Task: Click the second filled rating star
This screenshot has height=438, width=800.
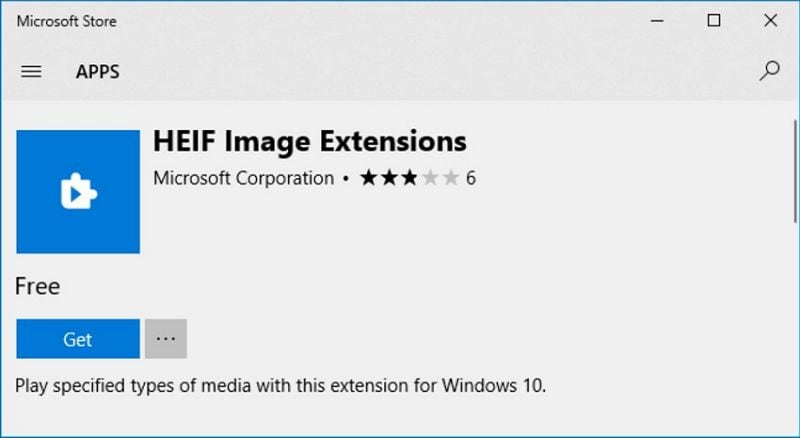Action: pos(389,179)
